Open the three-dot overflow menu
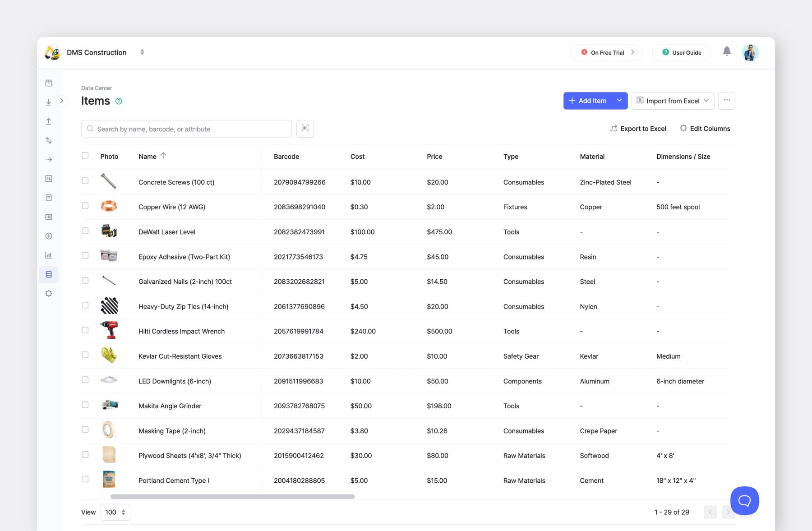The image size is (812, 531). (x=726, y=101)
